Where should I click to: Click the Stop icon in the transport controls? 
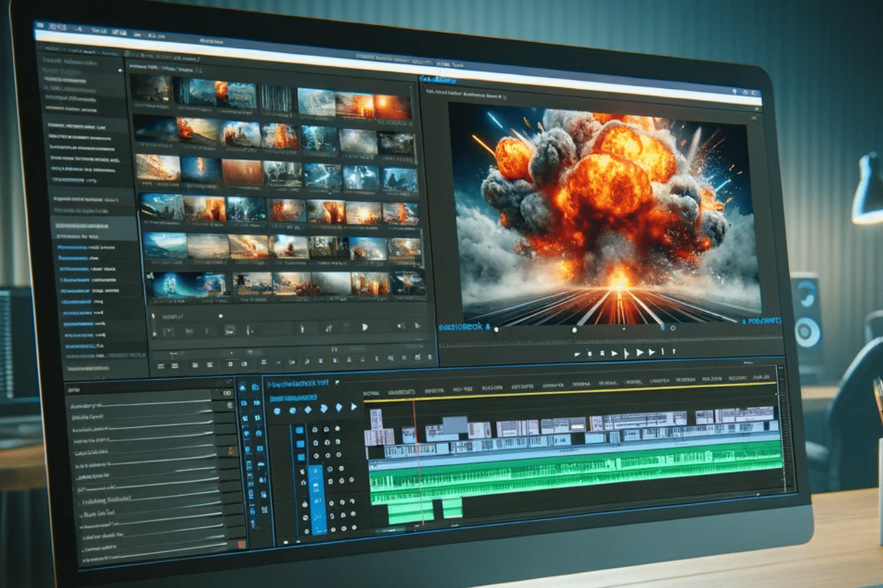tap(603, 353)
